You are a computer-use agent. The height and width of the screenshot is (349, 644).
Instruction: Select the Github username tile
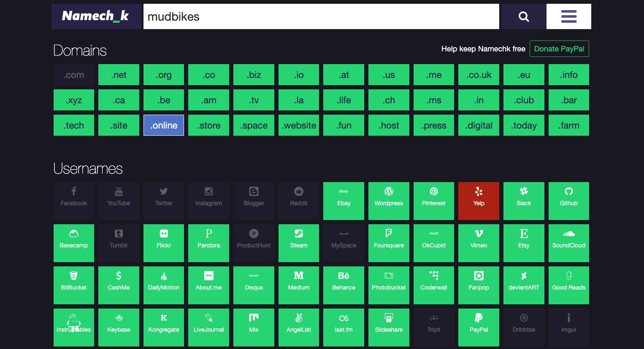coord(569,201)
